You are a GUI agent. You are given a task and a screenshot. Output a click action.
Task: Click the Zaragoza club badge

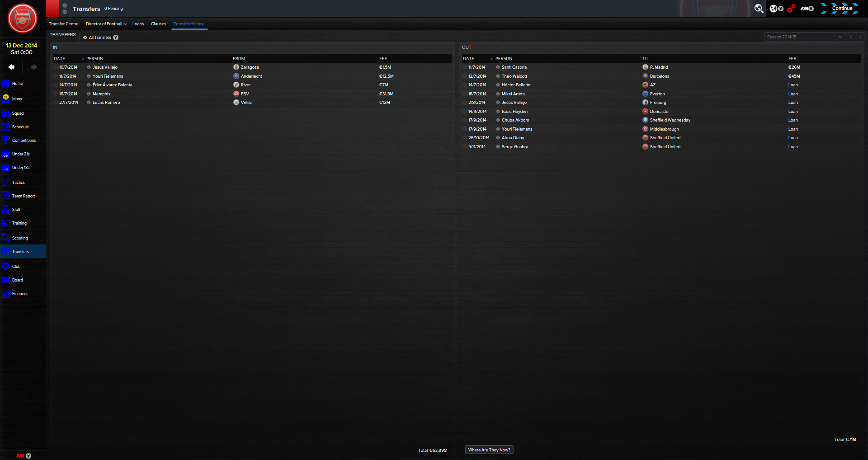click(236, 67)
